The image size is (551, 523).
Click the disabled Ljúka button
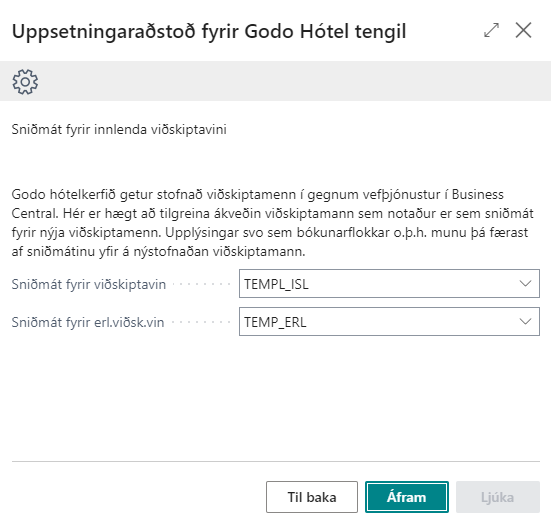click(498, 497)
